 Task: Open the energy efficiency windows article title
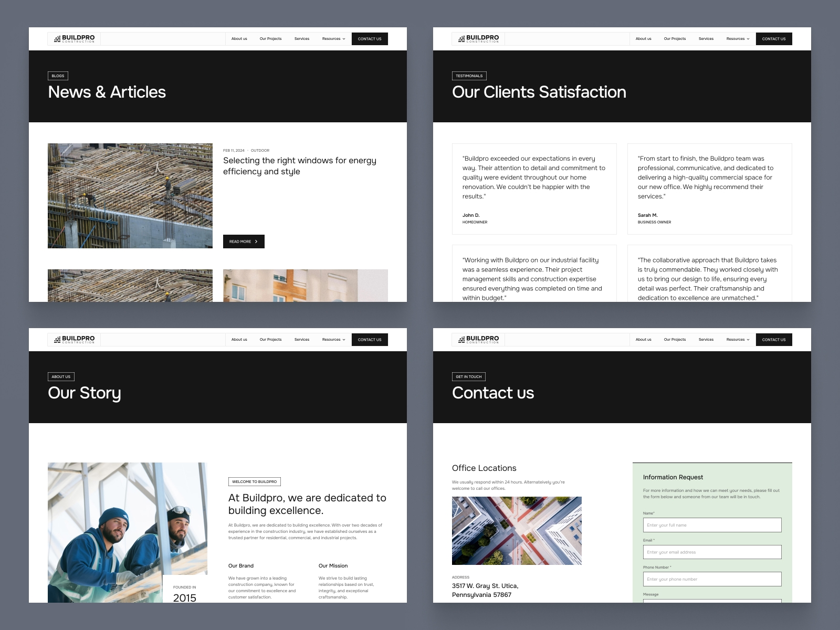tap(300, 166)
